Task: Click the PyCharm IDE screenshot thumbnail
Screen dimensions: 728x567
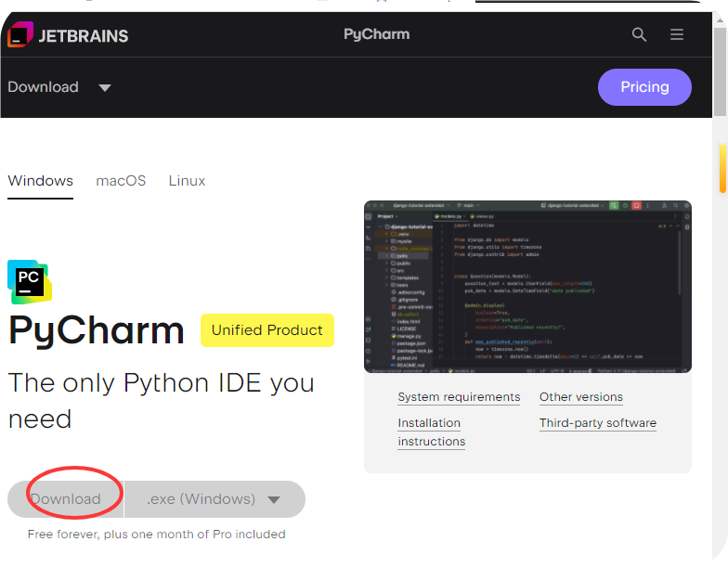Action: pyautogui.click(x=527, y=287)
